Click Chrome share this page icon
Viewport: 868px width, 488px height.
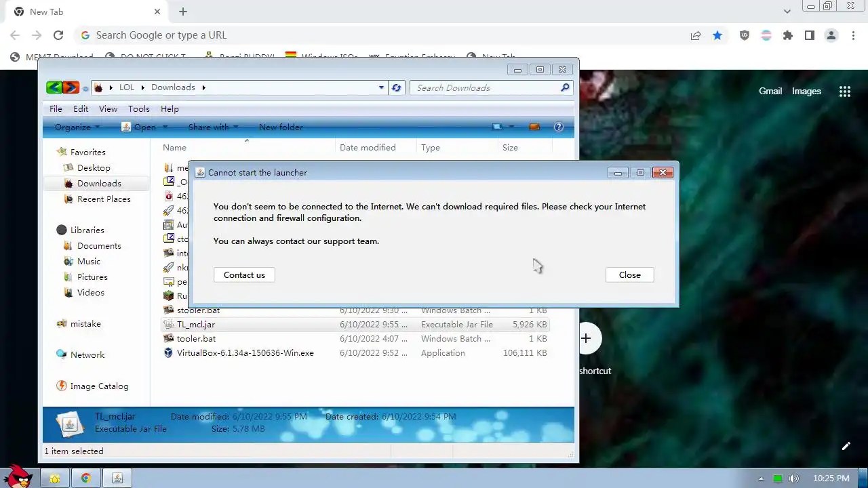click(x=696, y=35)
